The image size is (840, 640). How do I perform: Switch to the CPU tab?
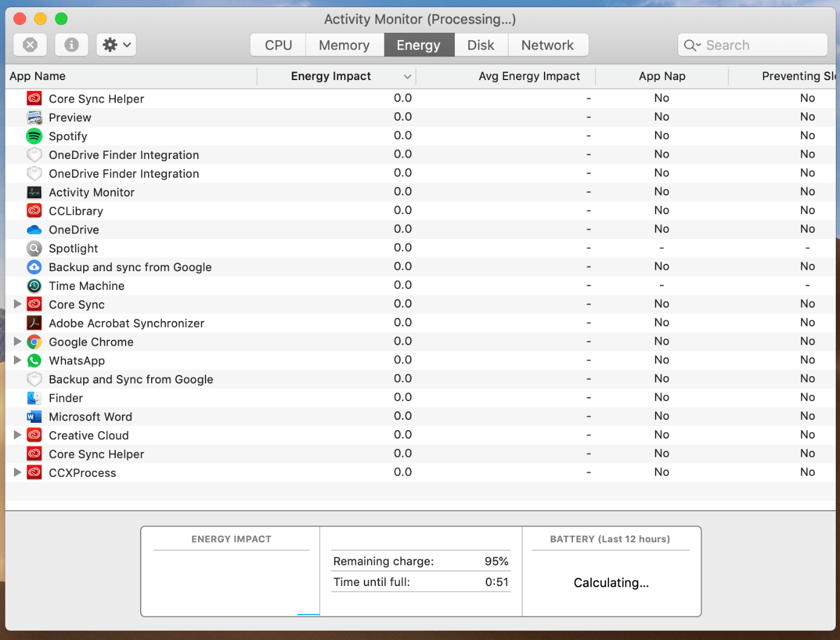(x=278, y=45)
